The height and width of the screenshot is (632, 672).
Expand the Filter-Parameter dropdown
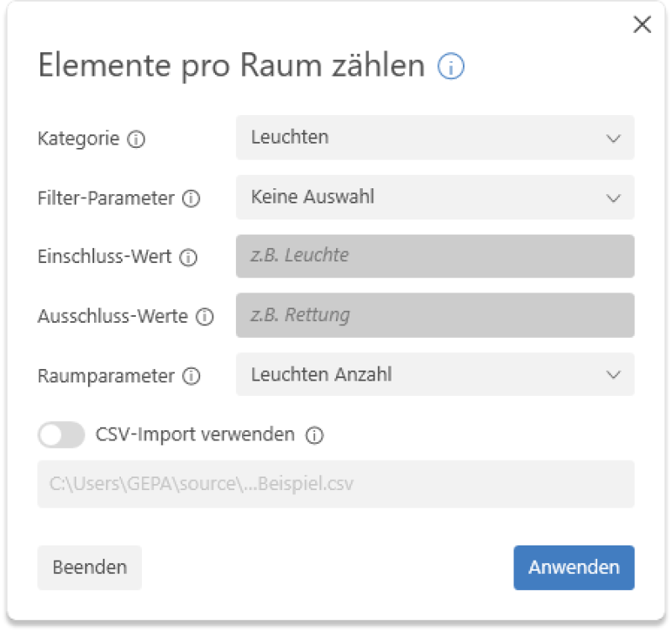click(434, 197)
